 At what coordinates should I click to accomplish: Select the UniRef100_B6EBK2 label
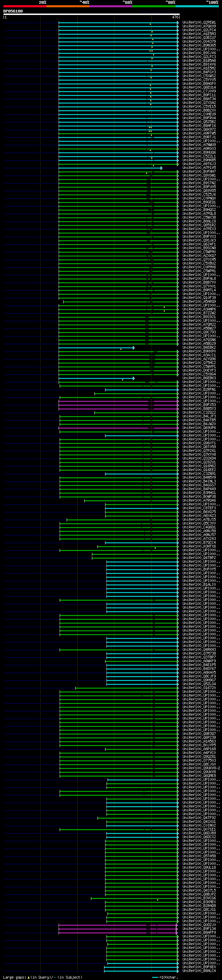pyautogui.click(x=199, y=347)
